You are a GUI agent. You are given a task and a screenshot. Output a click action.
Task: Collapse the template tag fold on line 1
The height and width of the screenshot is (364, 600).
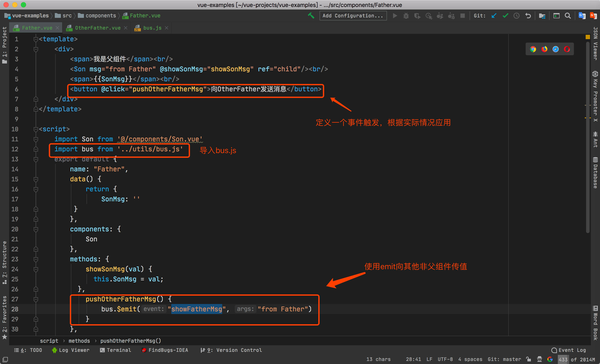point(36,39)
